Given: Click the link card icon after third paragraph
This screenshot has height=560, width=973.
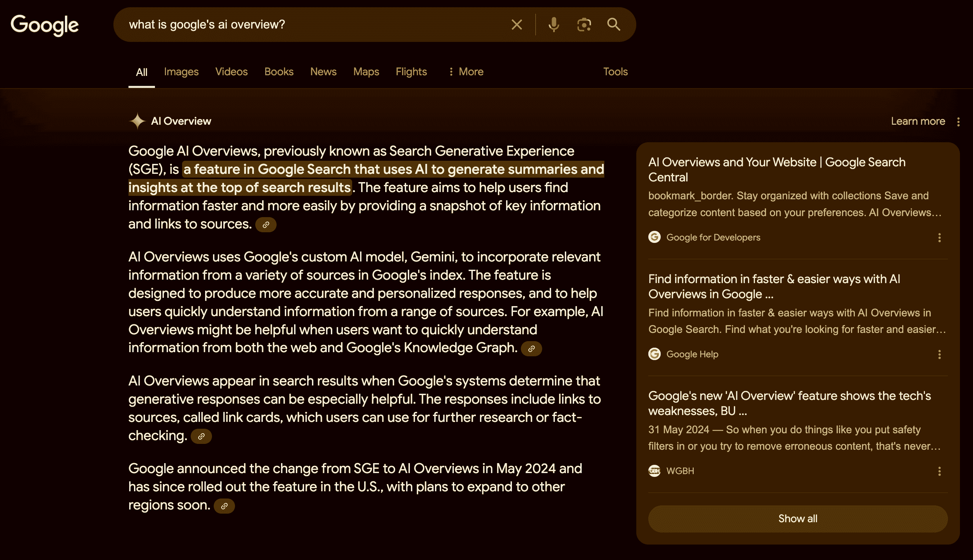Looking at the screenshot, I should 201,437.
